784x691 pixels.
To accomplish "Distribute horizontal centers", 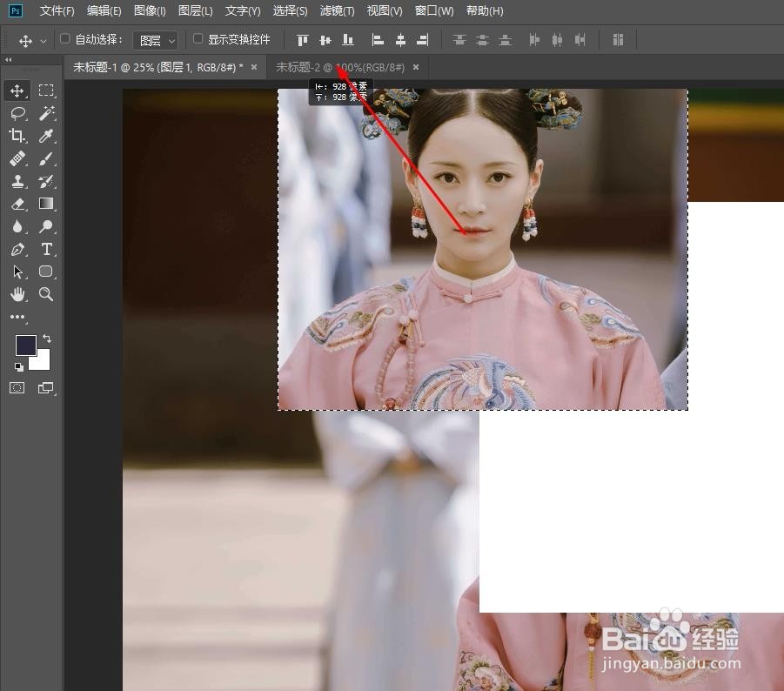I will point(557,40).
